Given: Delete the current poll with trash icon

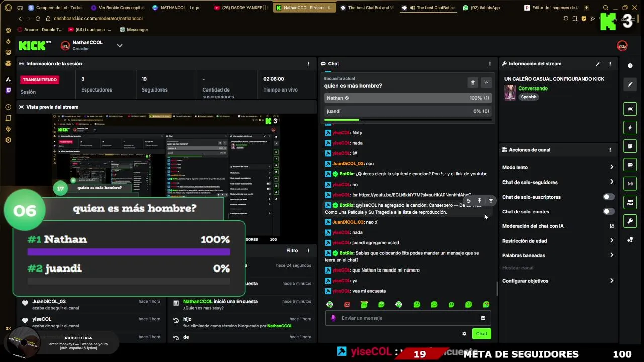Looking at the screenshot, I should click(x=472, y=82).
